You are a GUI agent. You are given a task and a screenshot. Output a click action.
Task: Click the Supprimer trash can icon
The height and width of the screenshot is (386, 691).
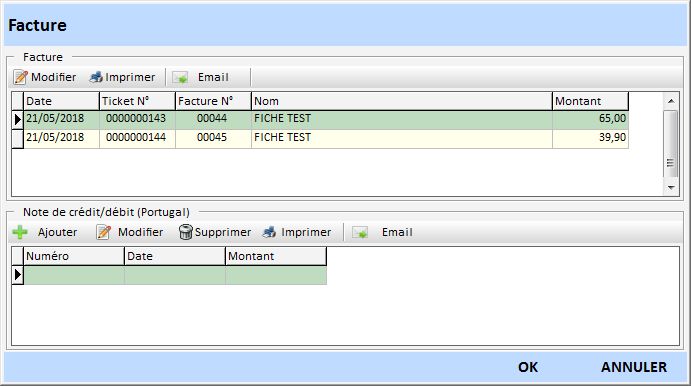click(186, 232)
